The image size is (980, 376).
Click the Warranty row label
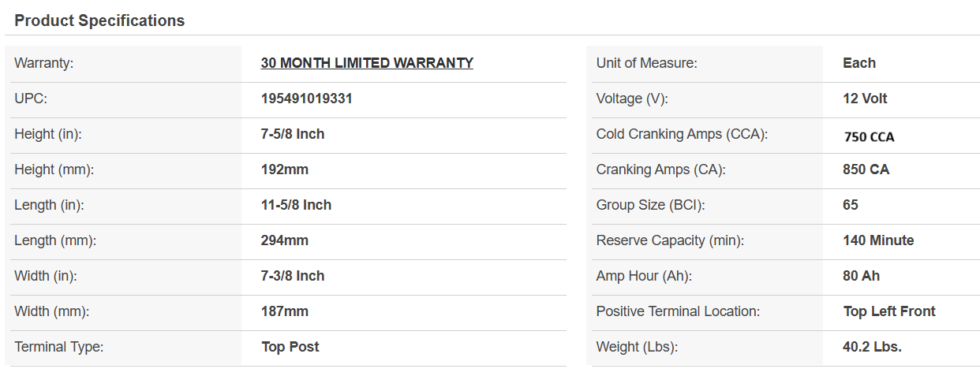click(x=44, y=63)
